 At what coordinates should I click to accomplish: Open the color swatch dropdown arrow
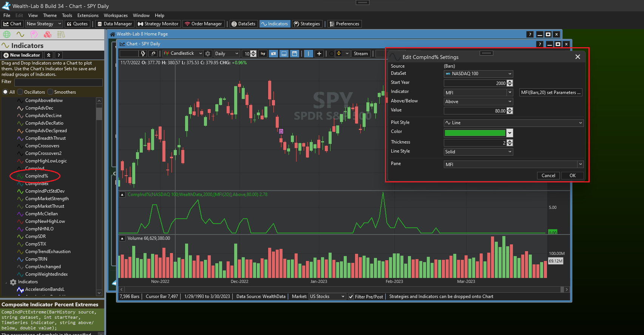[510, 133]
